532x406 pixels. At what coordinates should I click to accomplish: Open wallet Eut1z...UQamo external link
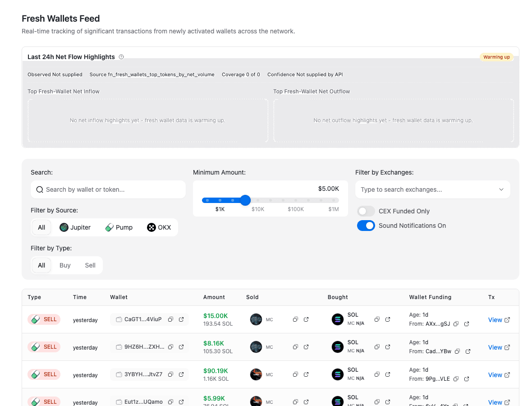[x=181, y=402]
